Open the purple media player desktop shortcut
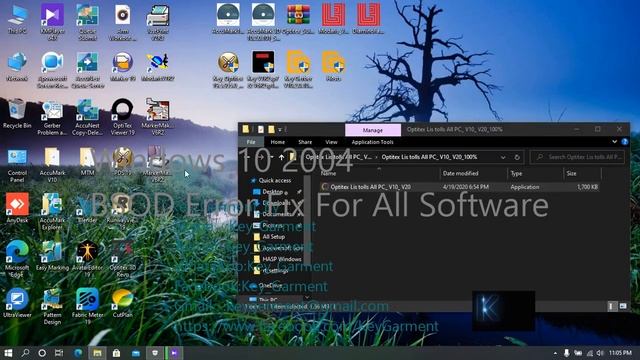 click(x=52, y=23)
